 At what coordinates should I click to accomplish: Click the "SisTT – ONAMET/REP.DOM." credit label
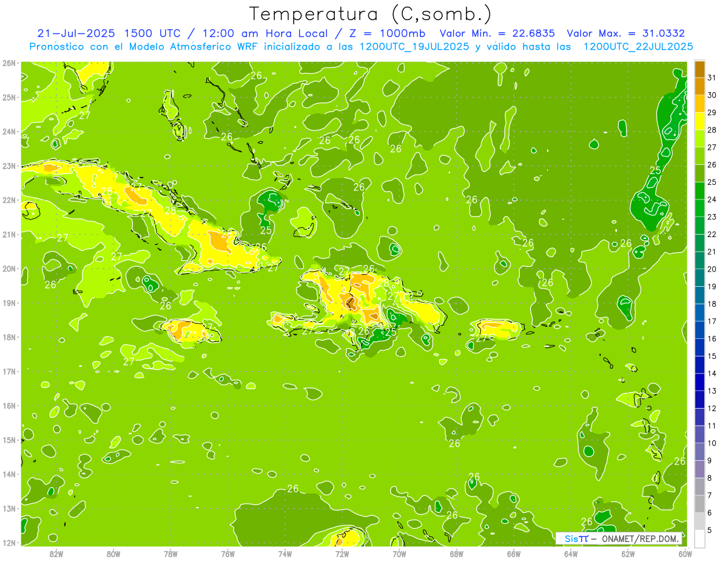[x=619, y=538]
